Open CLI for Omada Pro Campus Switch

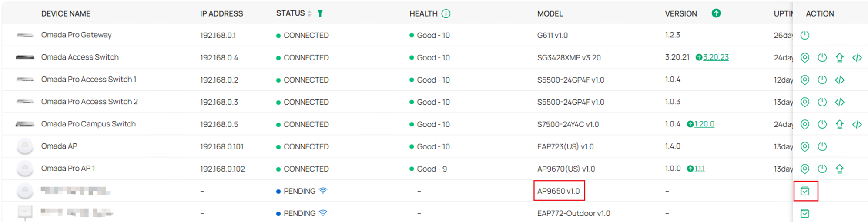857,124
